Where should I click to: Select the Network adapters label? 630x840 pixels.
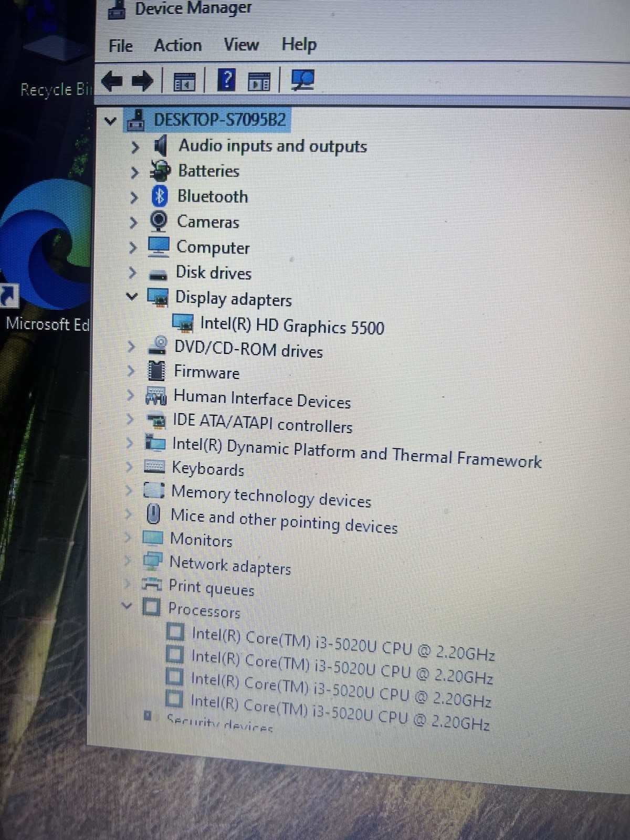click(230, 565)
